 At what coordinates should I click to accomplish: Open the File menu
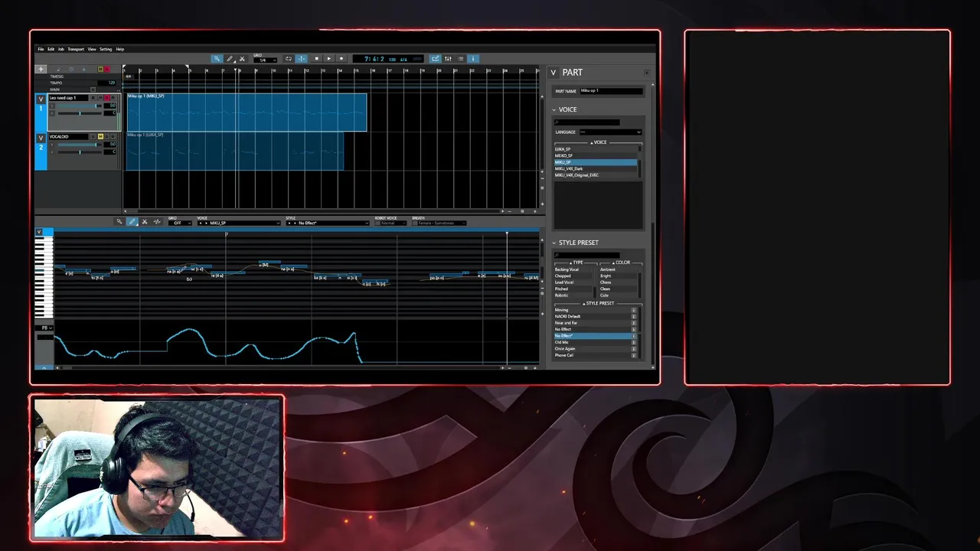point(41,49)
